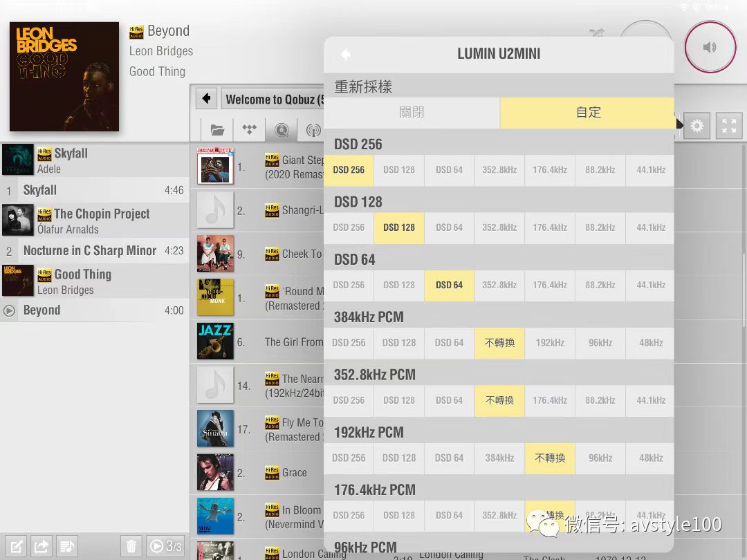This screenshot has width=747, height=560.
Task: Open the saved playlists music-list icon
Action: (67, 546)
